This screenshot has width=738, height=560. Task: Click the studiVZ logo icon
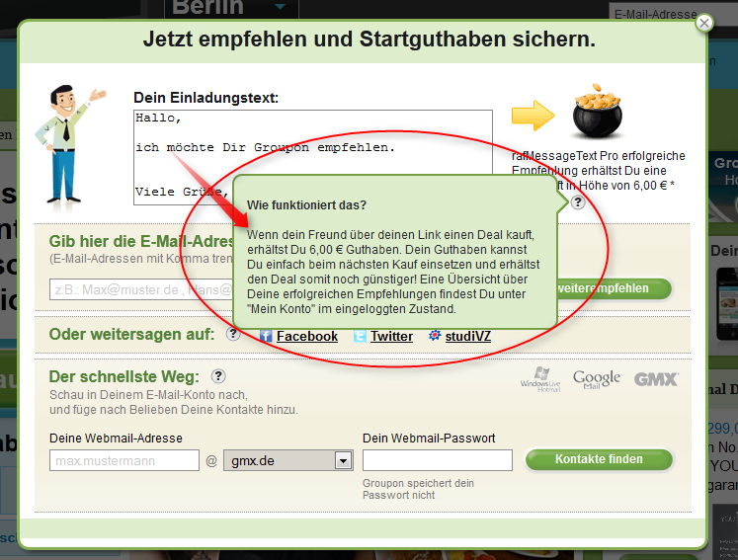(x=435, y=336)
